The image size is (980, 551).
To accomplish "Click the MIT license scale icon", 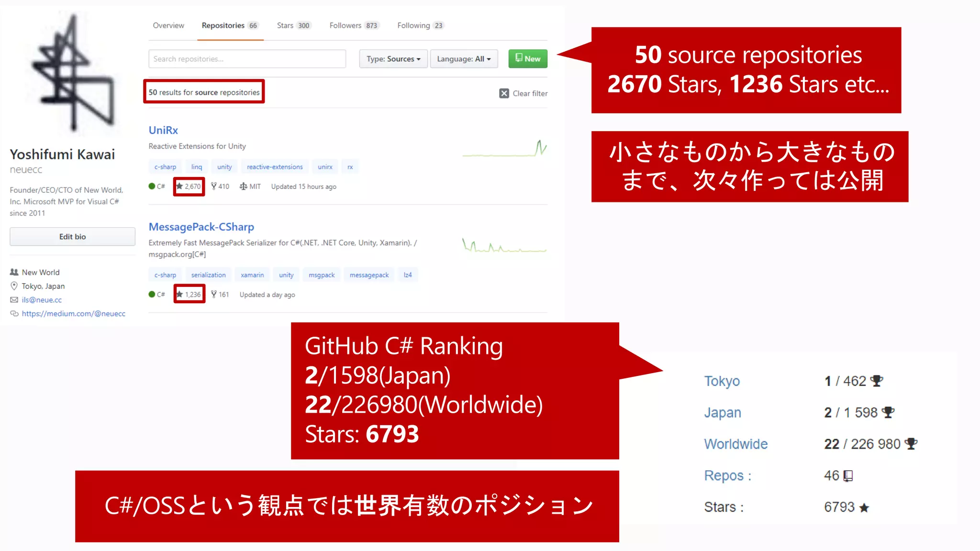I will (x=243, y=187).
